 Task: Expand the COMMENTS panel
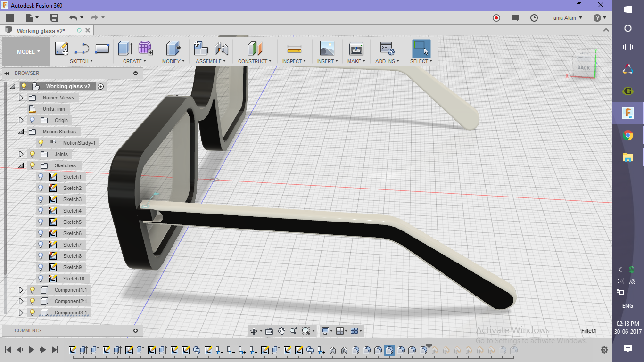(136, 330)
